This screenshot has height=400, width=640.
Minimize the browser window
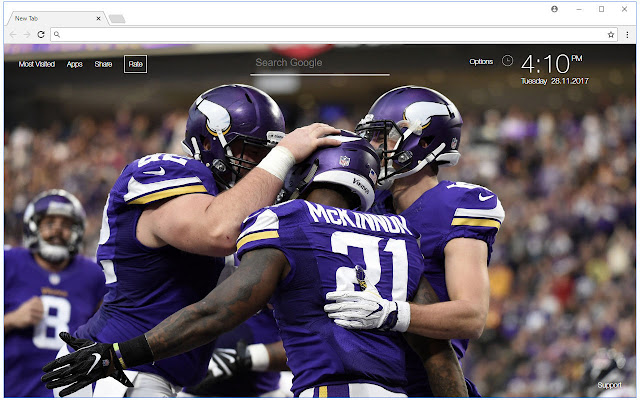pyautogui.click(x=579, y=9)
